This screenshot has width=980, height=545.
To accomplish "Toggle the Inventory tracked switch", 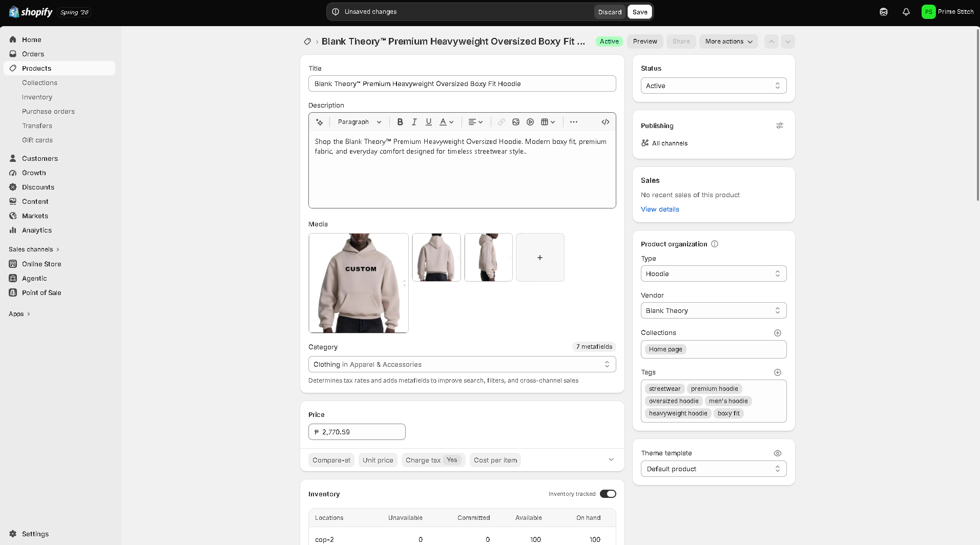I will click(x=608, y=494).
